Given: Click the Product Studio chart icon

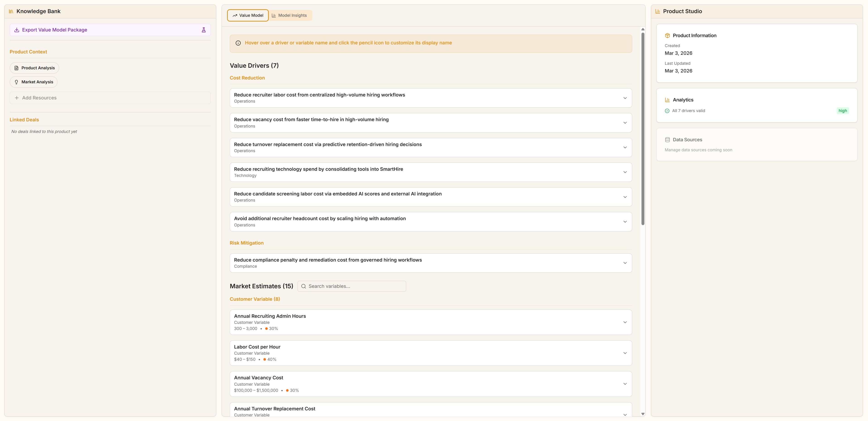Looking at the screenshot, I should (x=657, y=12).
